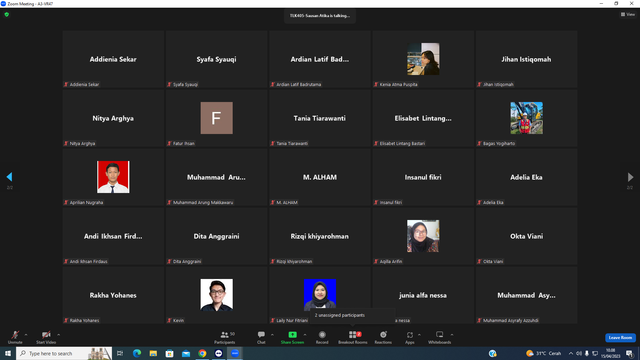Screen dimensions: 640x360
Task: Click the volume tray icon
Action: tap(578, 353)
